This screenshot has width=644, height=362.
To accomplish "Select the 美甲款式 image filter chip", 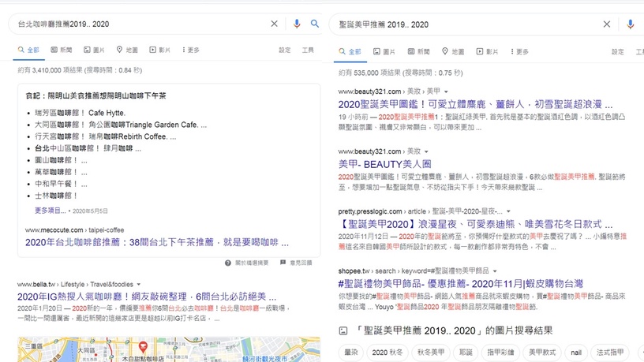I will pos(542,353).
